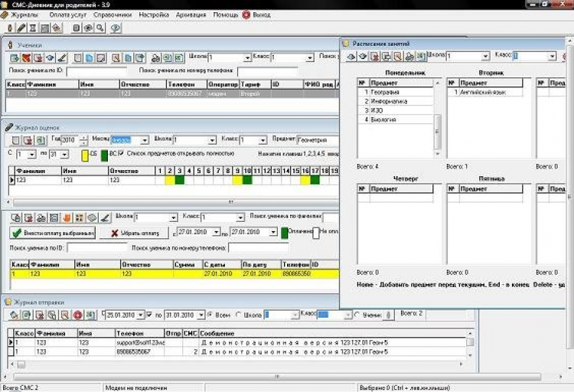574x392 pixels.
Task: Toggle 'Список предметов открывать полностью' checkbox
Action: pos(122,153)
